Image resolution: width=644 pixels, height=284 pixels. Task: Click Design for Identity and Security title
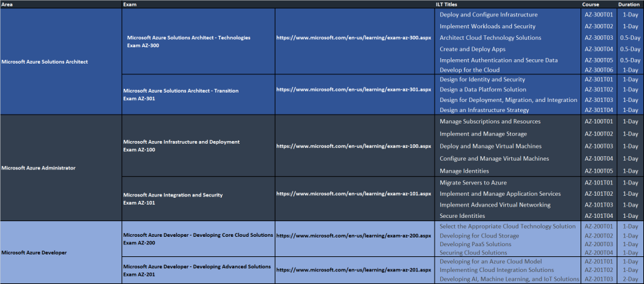482,79
